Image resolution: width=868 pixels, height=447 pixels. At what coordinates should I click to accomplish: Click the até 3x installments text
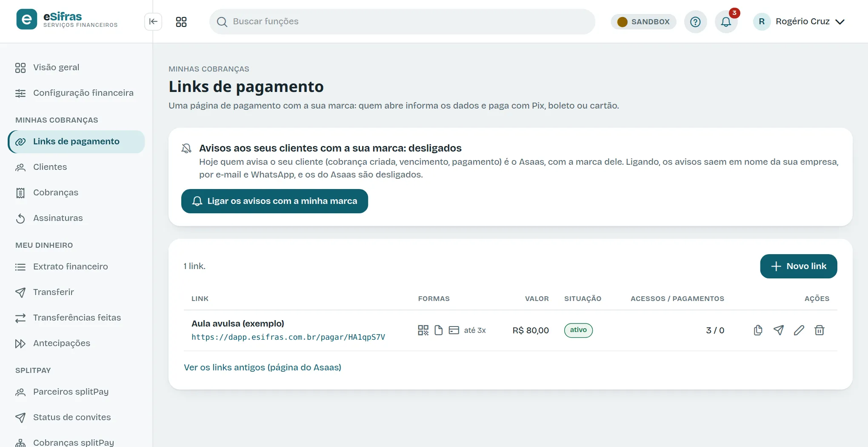[475, 330]
